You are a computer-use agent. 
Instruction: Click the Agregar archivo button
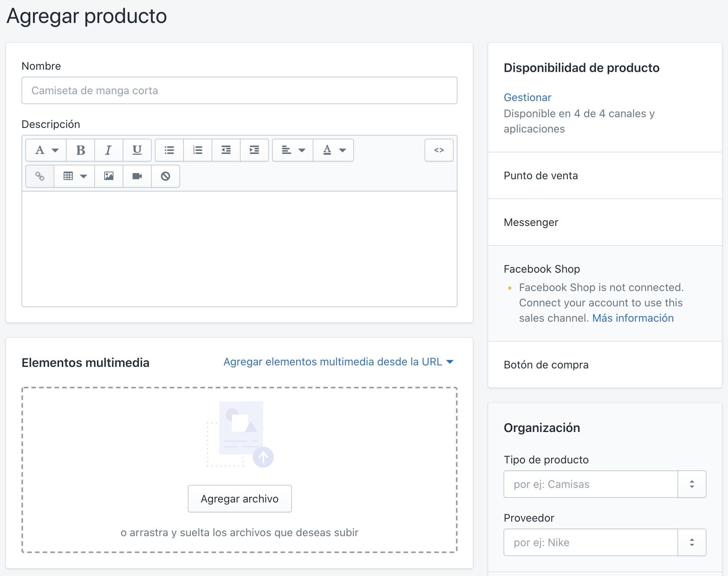(240, 499)
